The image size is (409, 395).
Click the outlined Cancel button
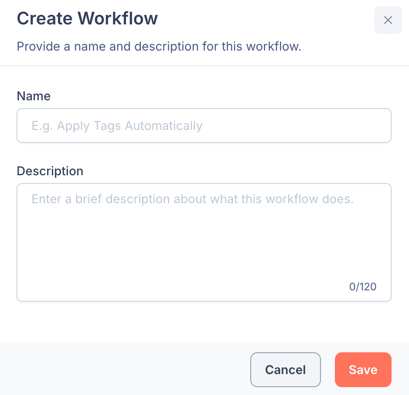click(x=285, y=370)
